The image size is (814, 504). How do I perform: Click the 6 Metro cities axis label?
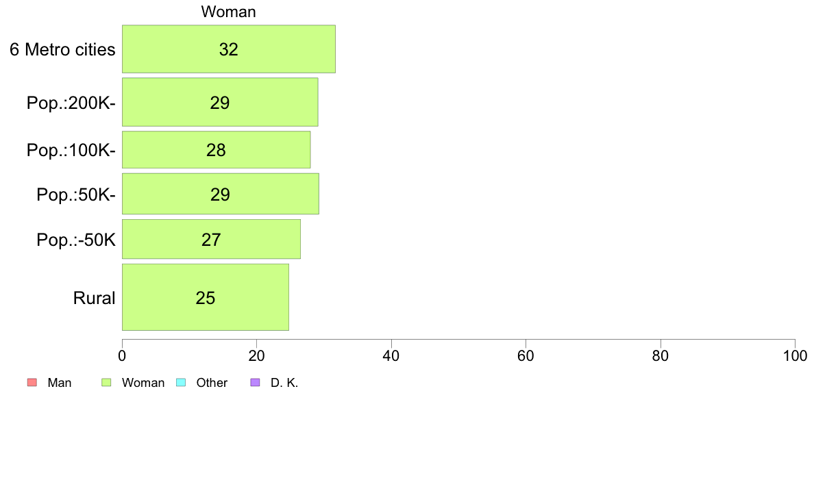click(62, 49)
